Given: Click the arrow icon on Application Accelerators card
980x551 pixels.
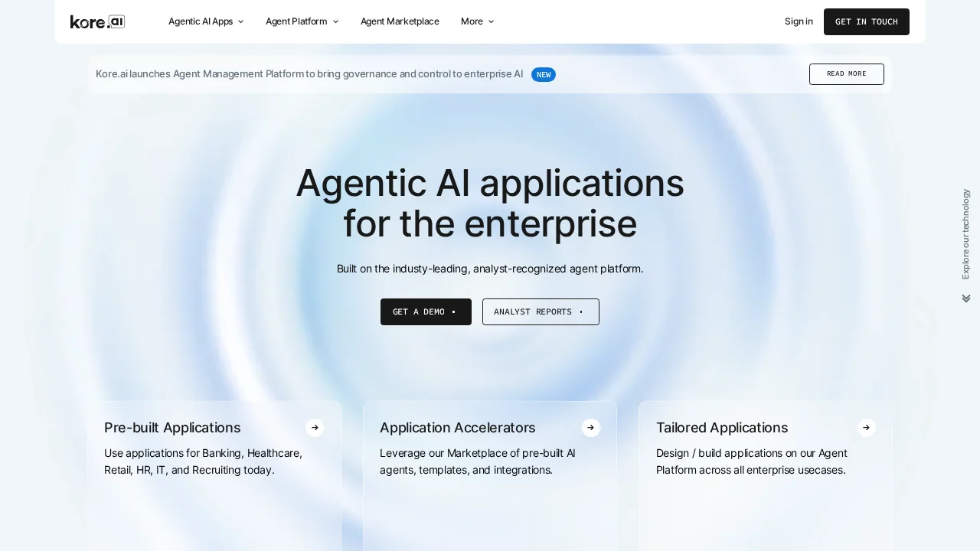Looking at the screenshot, I should [591, 428].
